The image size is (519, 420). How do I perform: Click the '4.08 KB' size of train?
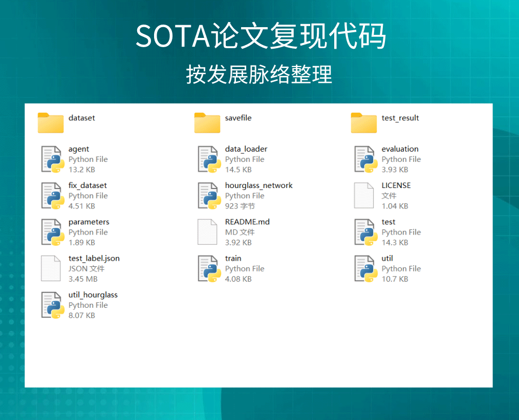[x=238, y=279]
